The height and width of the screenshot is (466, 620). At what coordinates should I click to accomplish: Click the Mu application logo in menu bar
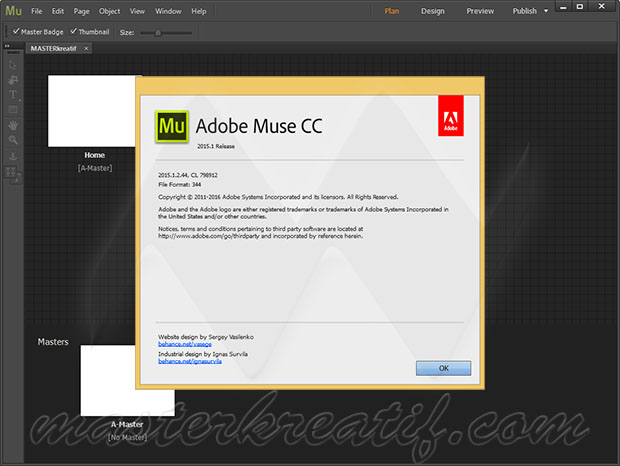click(x=13, y=11)
